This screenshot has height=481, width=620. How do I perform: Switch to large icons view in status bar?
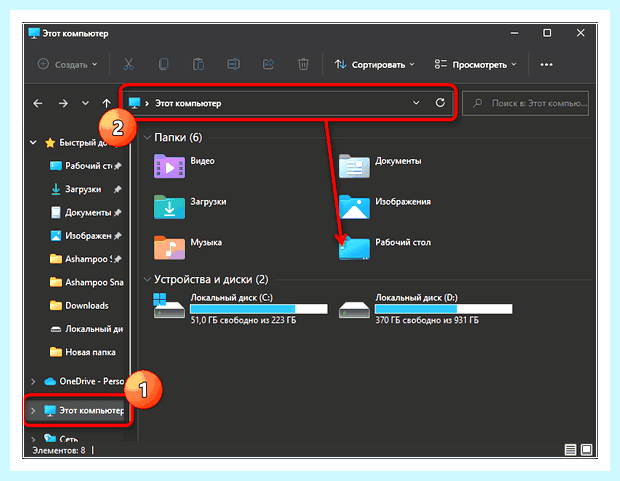coord(586,450)
